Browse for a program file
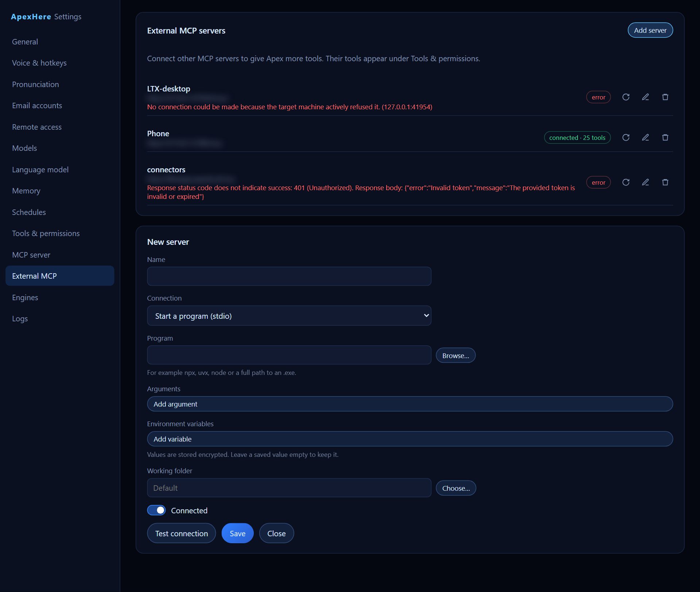Viewport: 700px width, 592px height. point(456,355)
